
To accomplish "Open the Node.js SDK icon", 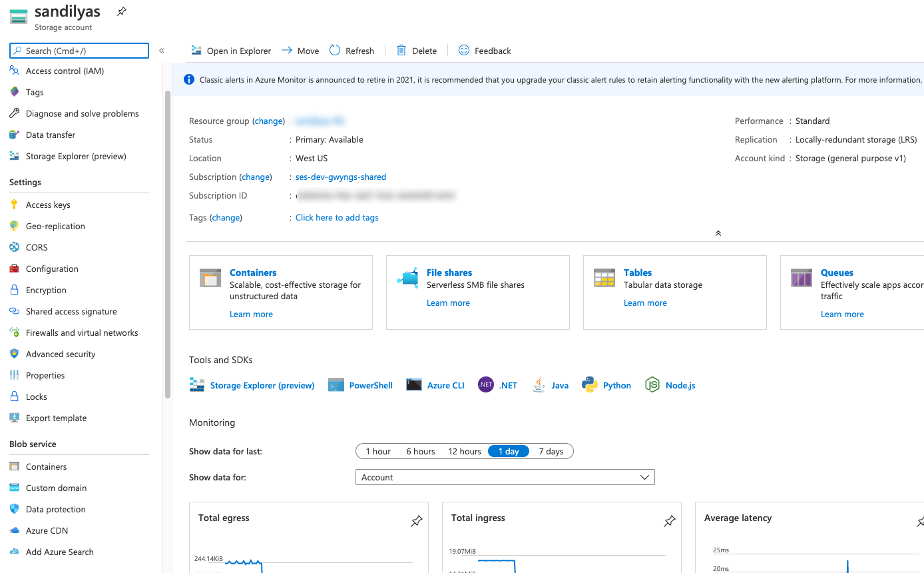I will coord(652,385).
